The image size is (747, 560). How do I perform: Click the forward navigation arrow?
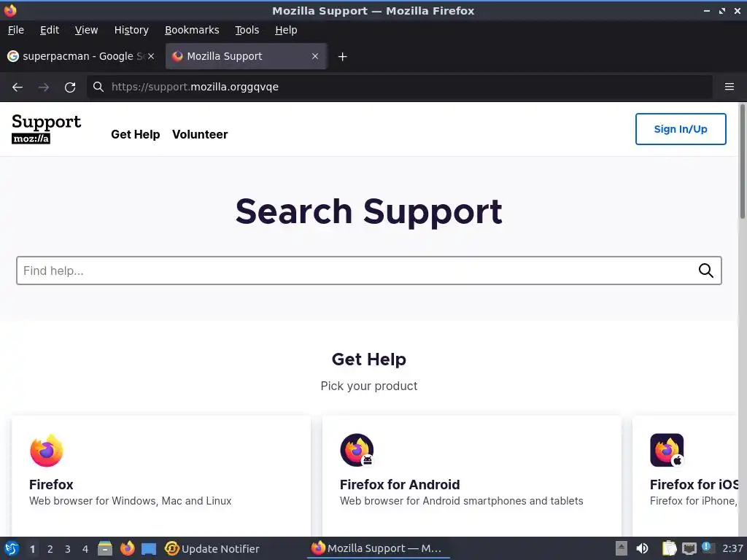tap(44, 87)
